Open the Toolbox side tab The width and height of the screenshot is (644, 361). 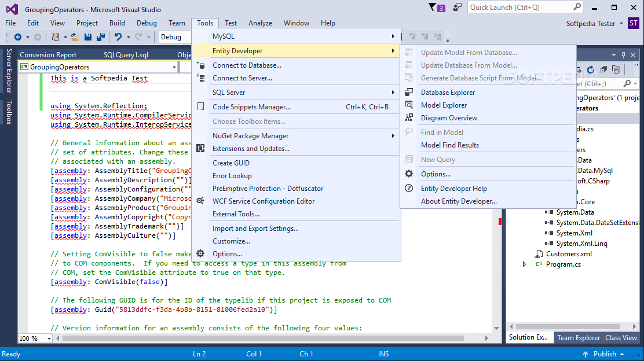[9, 112]
